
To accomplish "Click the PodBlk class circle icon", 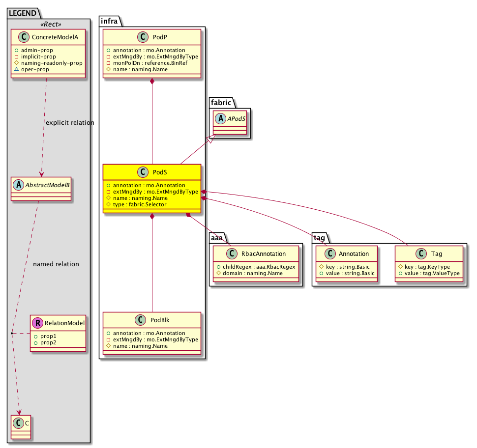I will pos(140,320).
